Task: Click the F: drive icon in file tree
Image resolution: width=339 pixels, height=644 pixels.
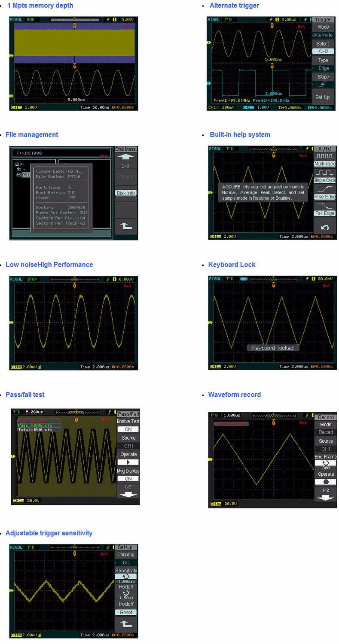Action: point(17,164)
